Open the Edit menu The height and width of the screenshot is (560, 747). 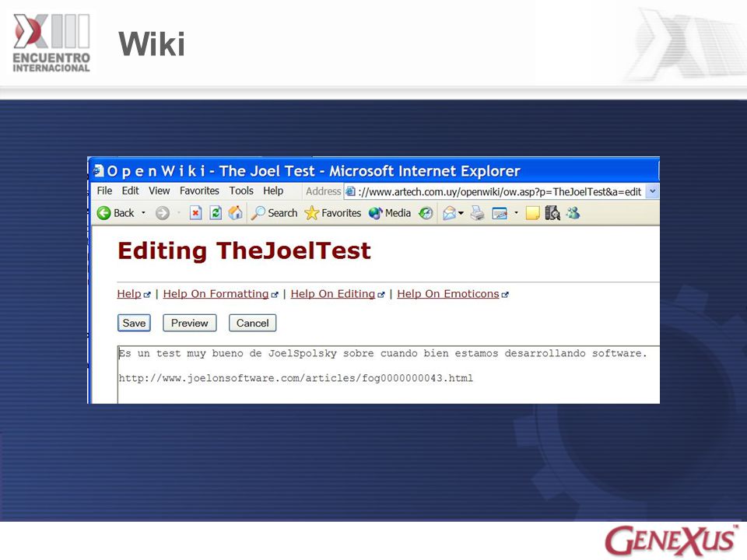point(130,191)
